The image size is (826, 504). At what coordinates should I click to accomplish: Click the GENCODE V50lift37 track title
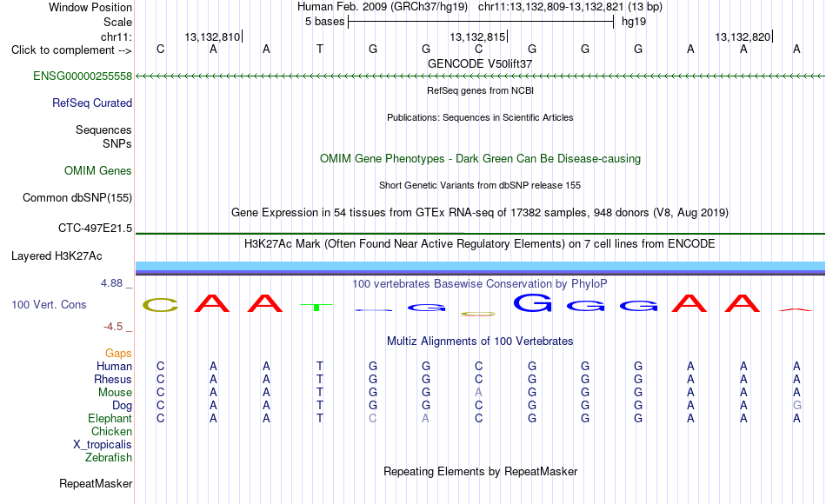[480, 63]
